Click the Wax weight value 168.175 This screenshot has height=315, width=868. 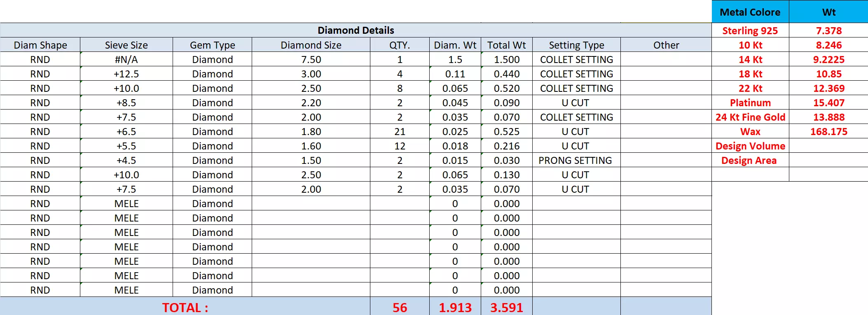(x=828, y=132)
